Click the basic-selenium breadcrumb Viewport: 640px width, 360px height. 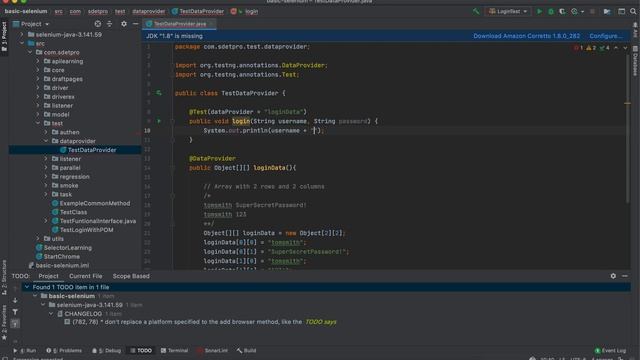26,11
